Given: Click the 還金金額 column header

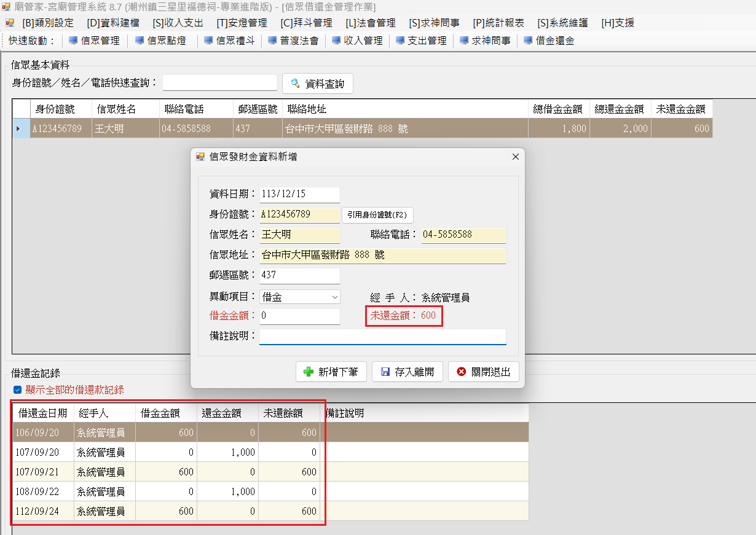Looking at the screenshot, I should [228, 413].
